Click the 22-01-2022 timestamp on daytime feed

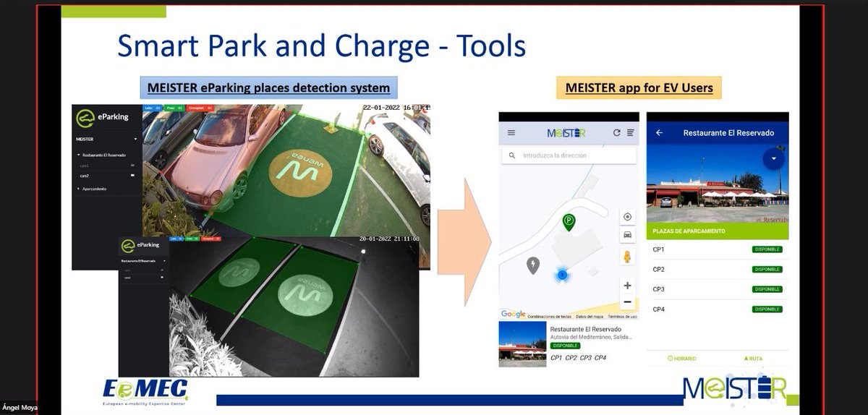tap(396, 108)
